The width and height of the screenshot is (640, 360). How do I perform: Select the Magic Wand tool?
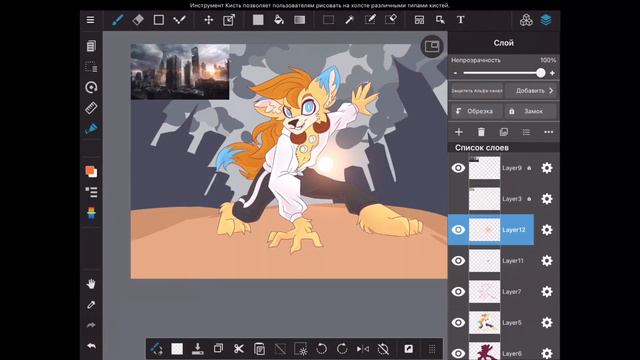click(x=349, y=20)
